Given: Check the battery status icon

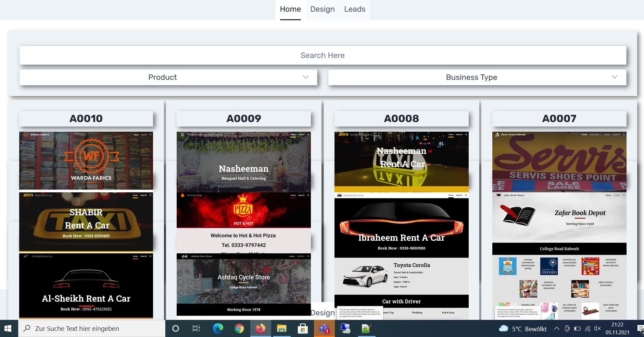Looking at the screenshot, I should (577, 328).
